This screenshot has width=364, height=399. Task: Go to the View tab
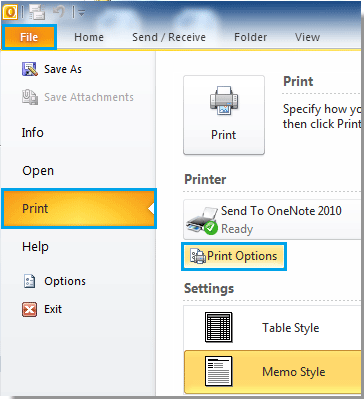tap(307, 37)
